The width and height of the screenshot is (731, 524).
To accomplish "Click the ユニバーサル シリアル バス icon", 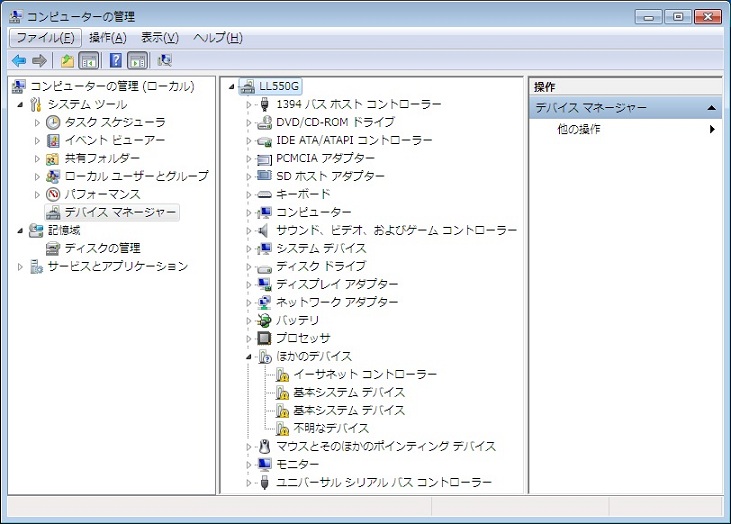I will pos(264,482).
